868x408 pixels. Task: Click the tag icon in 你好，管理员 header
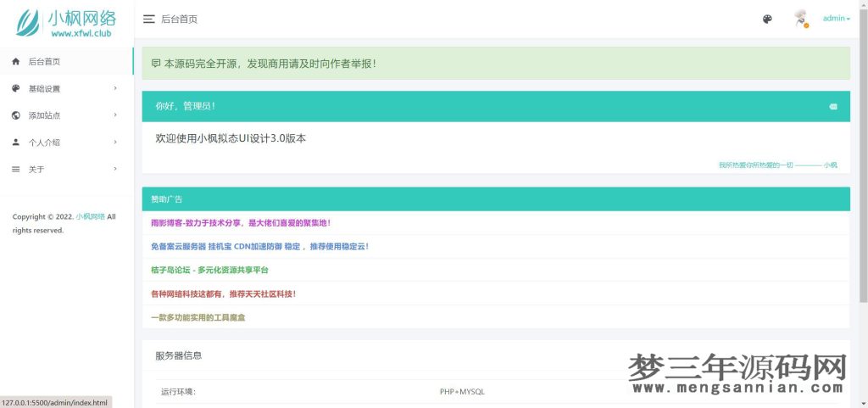(833, 107)
